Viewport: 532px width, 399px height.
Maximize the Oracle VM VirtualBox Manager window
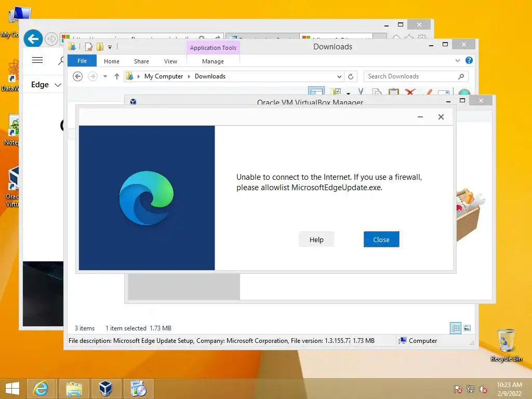(462, 100)
